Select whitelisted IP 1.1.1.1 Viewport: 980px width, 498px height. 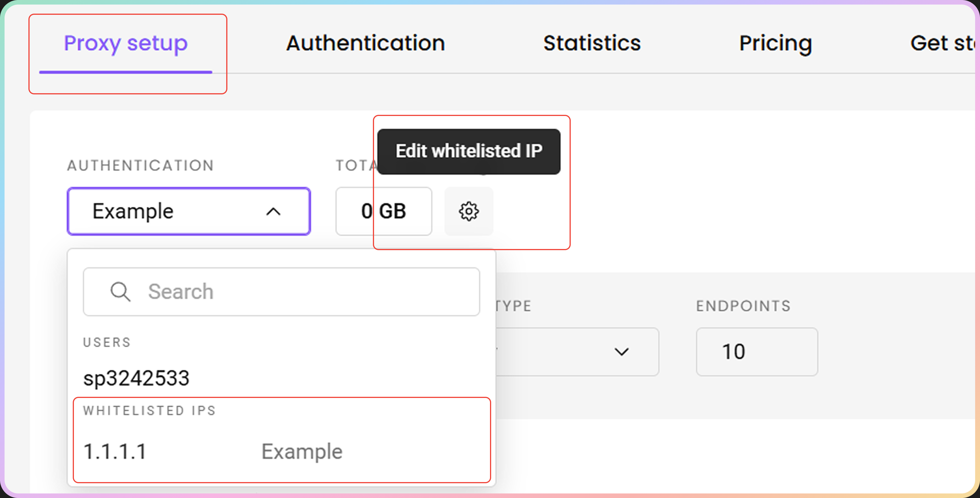click(115, 452)
